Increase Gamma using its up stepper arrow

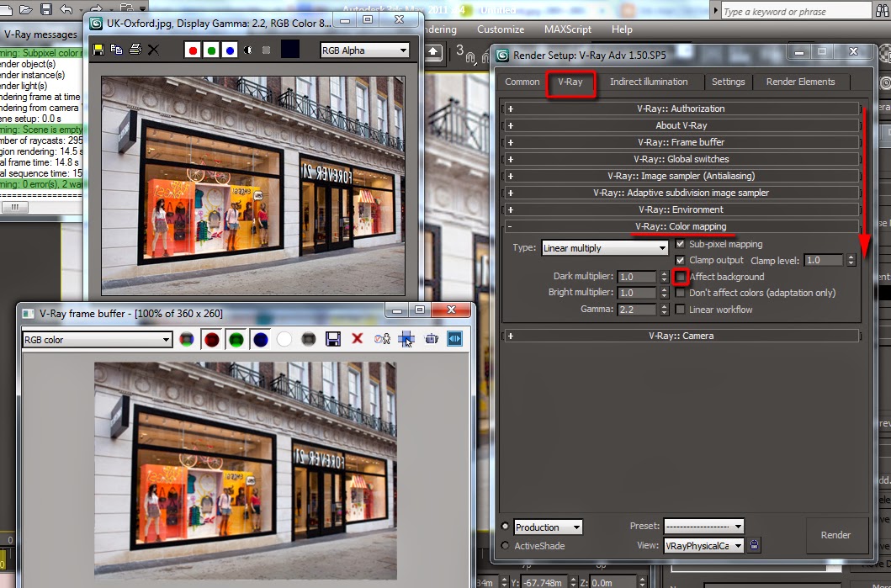click(x=663, y=306)
